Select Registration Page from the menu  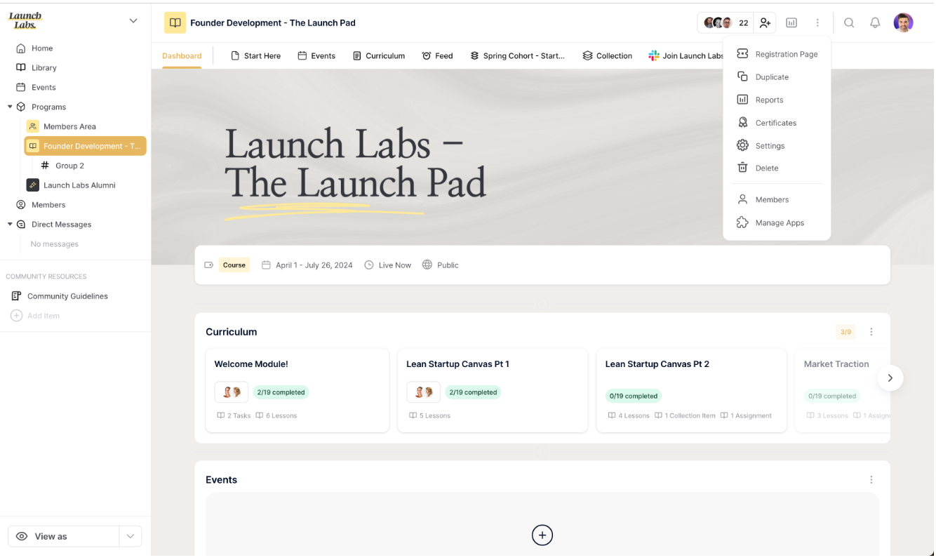coord(777,54)
